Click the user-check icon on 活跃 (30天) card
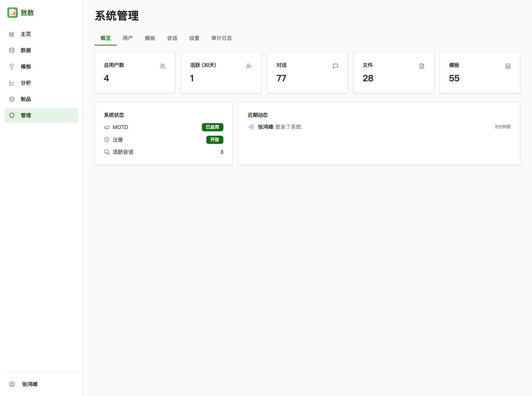Screen dimensions: 532x396 tap(249, 66)
